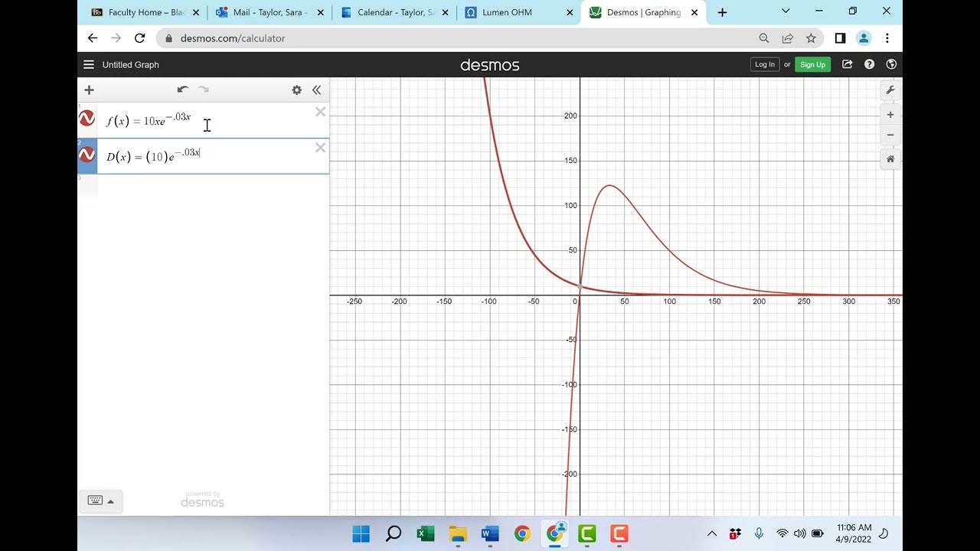
Task: Delete the D(x) expression
Action: (320, 148)
